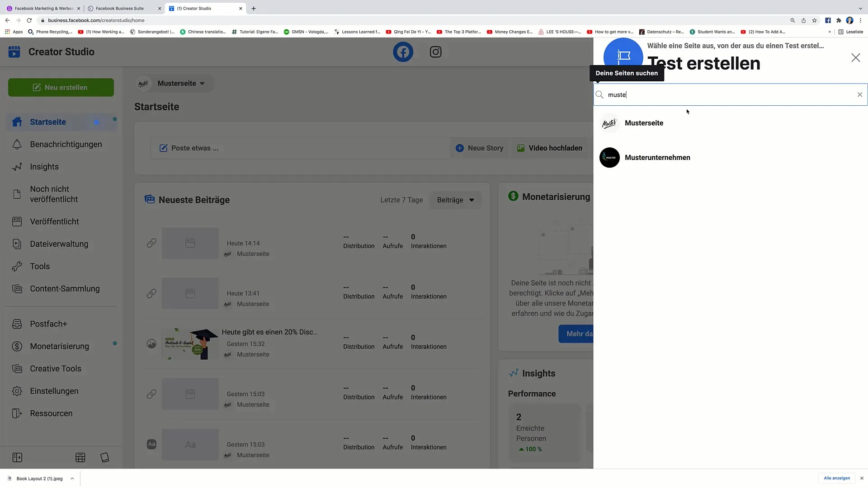Click link icon of post Heute 14:14
The height and width of the screenshot is (488, 868).
tap(151, 243)
